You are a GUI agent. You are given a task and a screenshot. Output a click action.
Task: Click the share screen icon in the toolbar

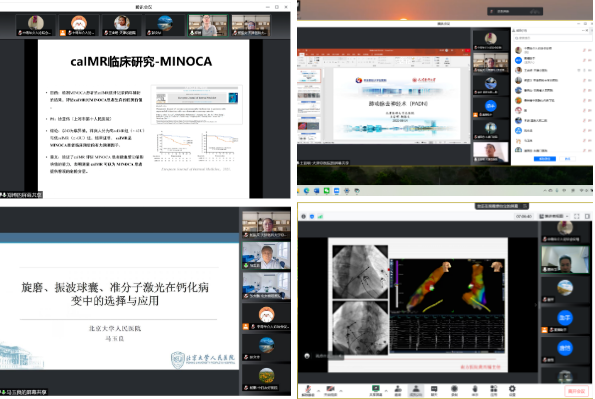point(376,390)
